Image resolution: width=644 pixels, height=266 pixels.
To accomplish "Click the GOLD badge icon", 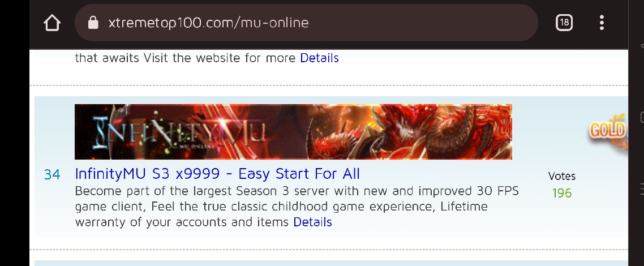I will pos(607,131).
